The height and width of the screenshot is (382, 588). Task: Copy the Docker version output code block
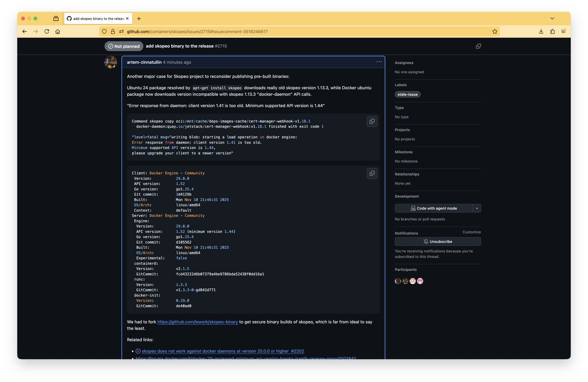coord(372,173)
